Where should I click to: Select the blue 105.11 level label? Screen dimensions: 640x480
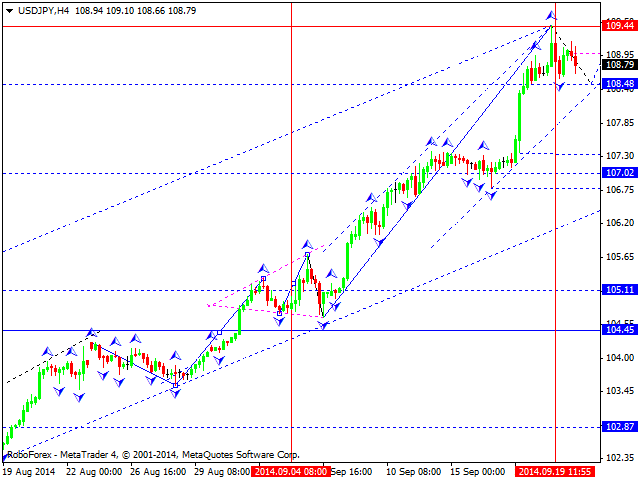tap(620, 290)
